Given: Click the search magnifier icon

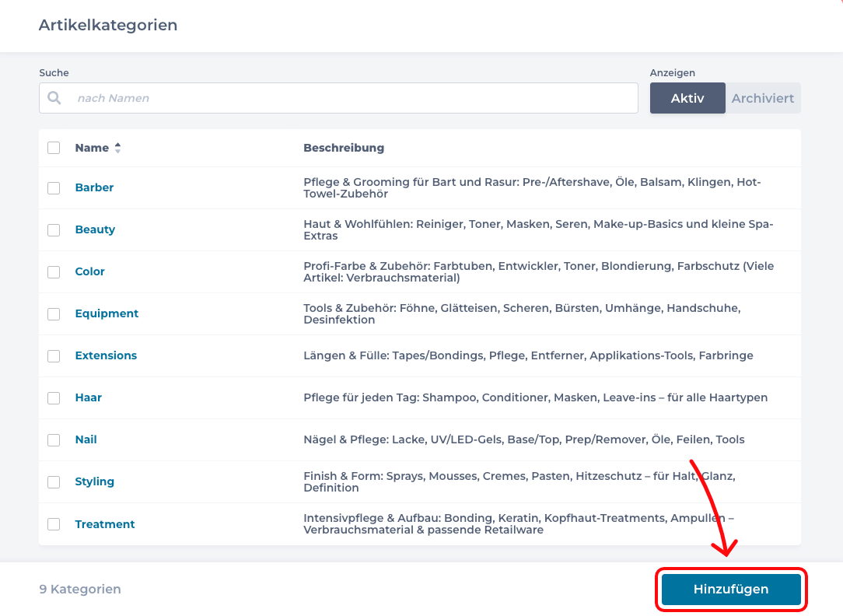Looking at the screenshot, I should [54, 98].
